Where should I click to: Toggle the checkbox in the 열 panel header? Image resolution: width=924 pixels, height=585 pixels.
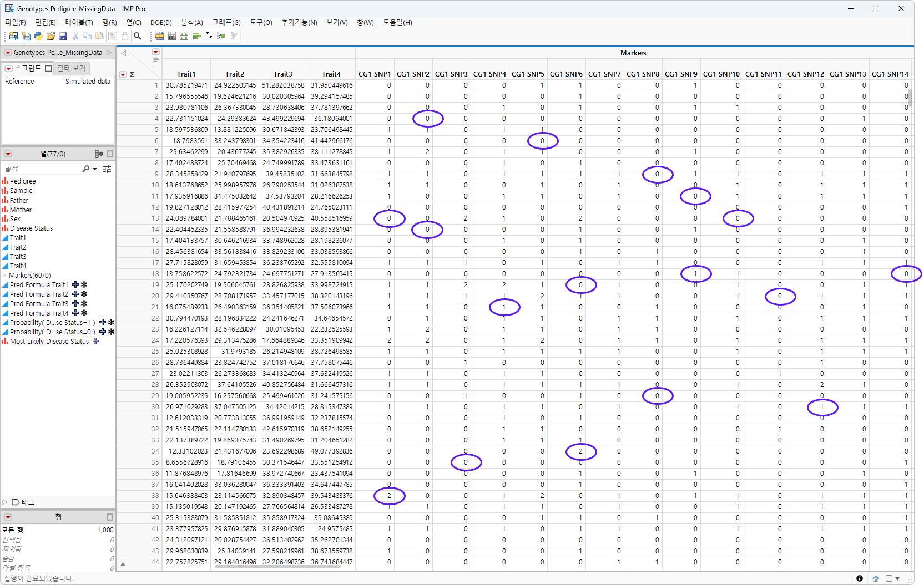coord(110,154)
